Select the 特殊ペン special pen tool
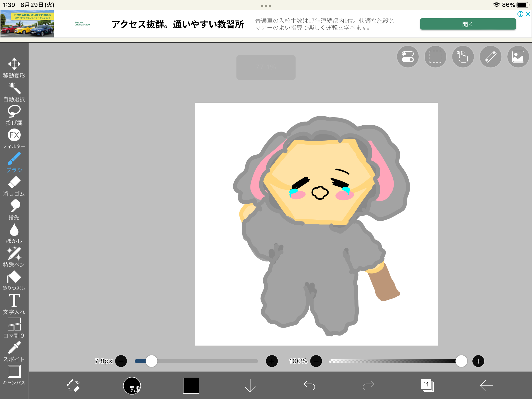This screenshot has width=532, height=399. (14, 257)
